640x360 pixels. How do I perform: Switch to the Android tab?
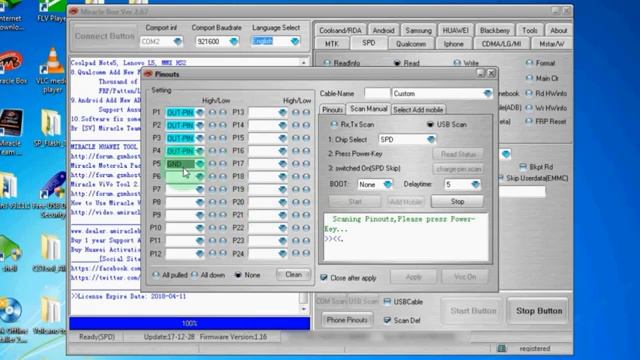(x=383, y=30)
